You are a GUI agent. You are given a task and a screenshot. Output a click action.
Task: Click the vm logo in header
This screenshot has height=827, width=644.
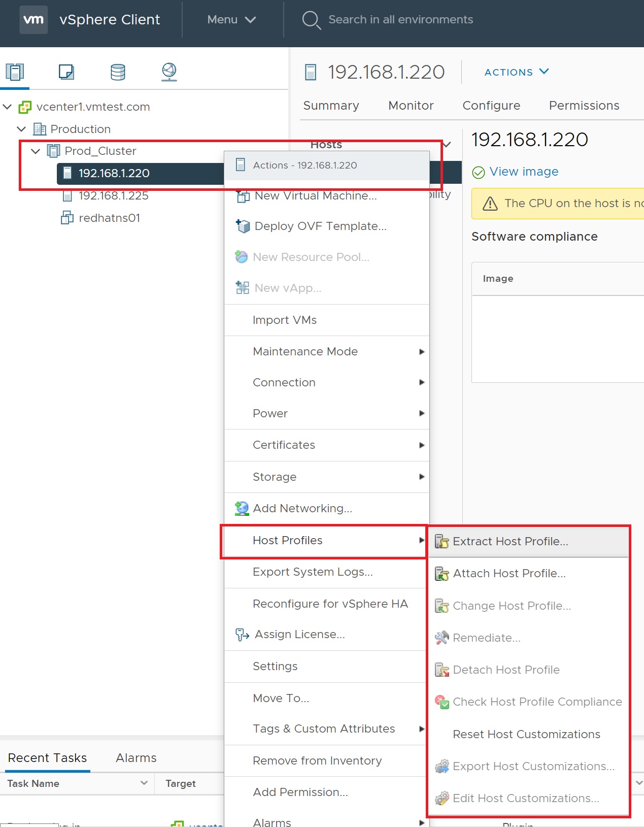click(33, 20)
